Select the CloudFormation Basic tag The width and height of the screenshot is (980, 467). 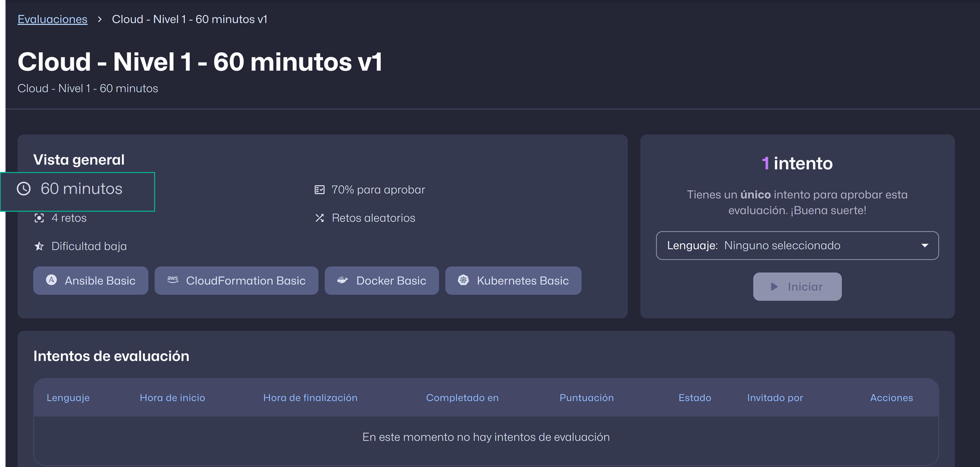pyautogui.click(x=236, y=280)
